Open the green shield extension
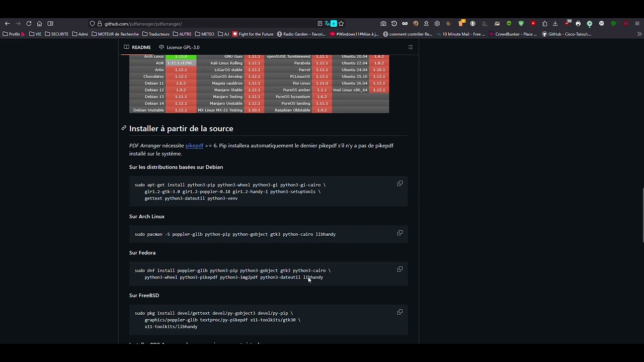 (x=521, y=24)
